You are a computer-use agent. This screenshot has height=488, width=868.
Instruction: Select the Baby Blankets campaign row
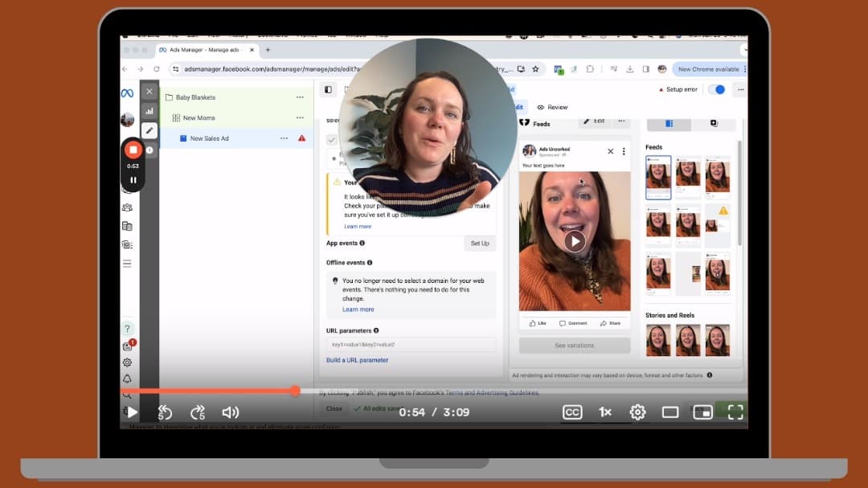[x=236, y=97]
